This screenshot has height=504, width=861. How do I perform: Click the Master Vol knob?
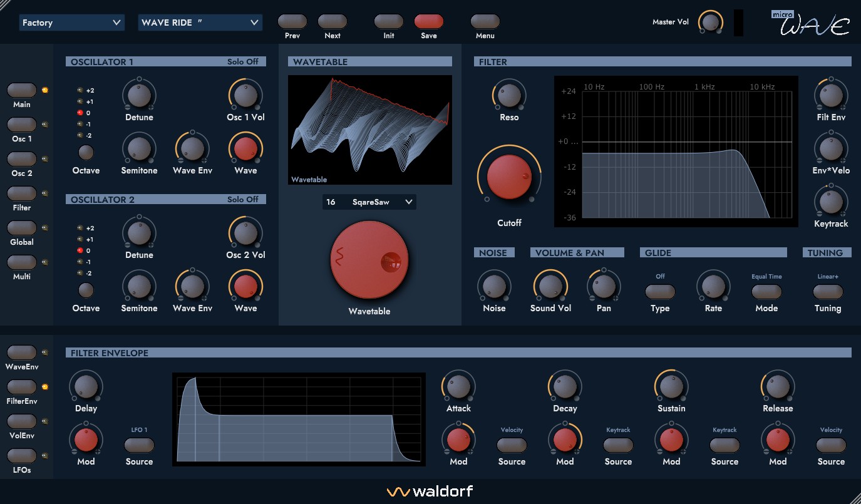pyautogui.click(x=710, y=22)
